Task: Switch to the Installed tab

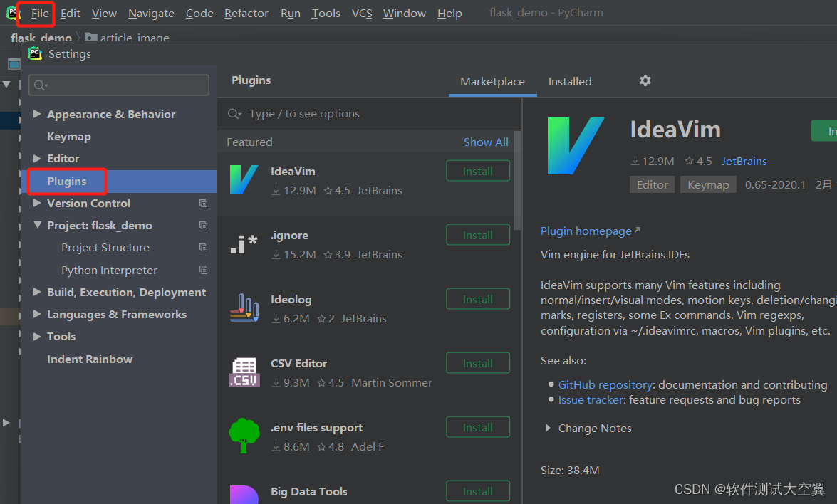Action: point(570,82)
